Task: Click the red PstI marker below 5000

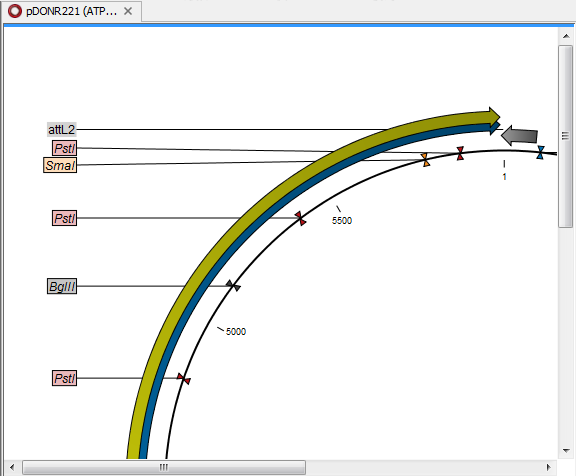Action: coord(184,379)
